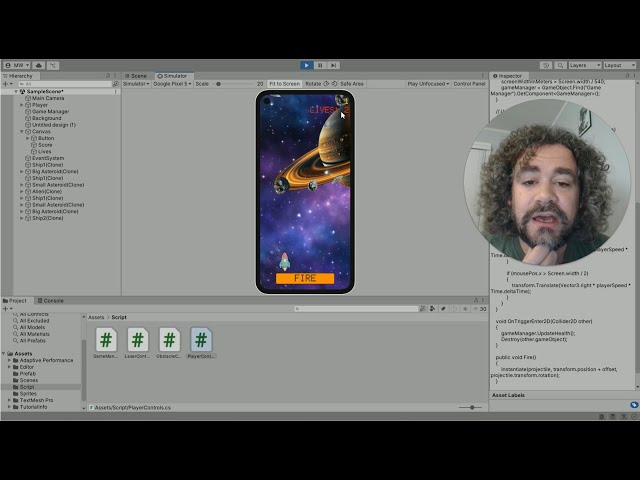Click the Hierarchy add (+) dropdown

point(7,84)
